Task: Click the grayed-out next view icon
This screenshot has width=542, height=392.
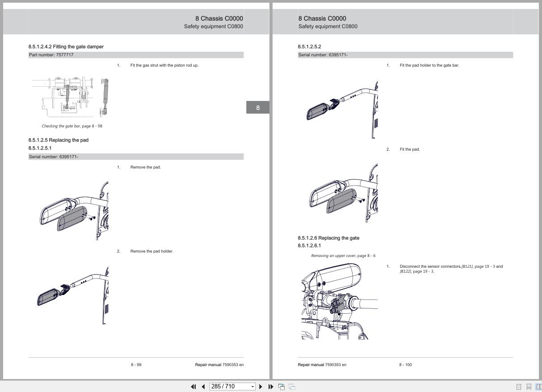Action: tap(292, 387)
